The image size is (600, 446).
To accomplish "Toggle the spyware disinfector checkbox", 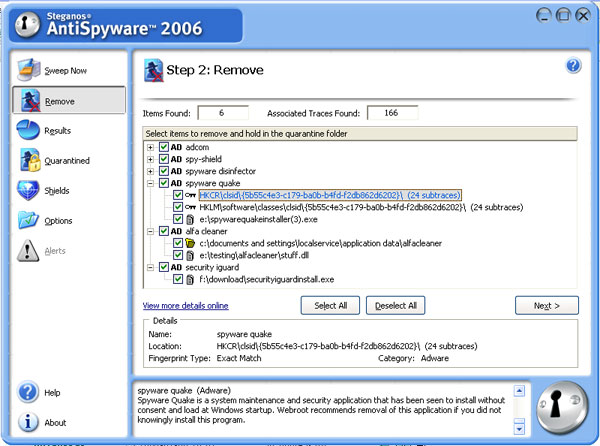I will [x=164, y=171].
